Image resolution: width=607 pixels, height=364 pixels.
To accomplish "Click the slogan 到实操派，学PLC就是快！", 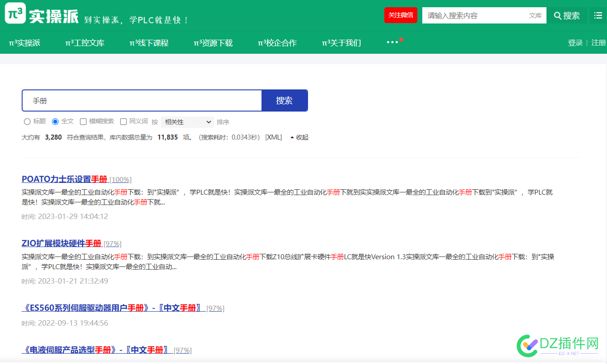I will (x=136, y=20).
